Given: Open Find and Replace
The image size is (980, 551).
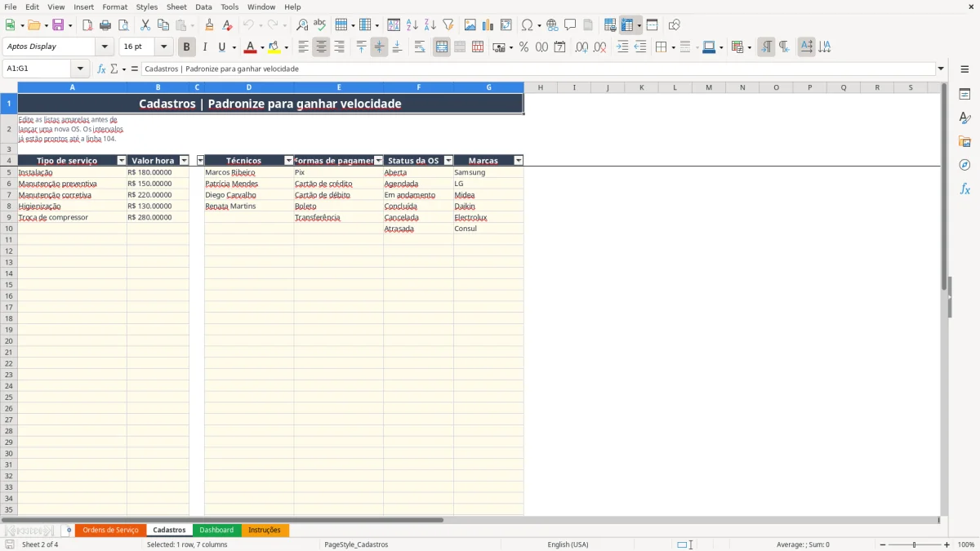Looking at the screenshot, I should 302,25.
